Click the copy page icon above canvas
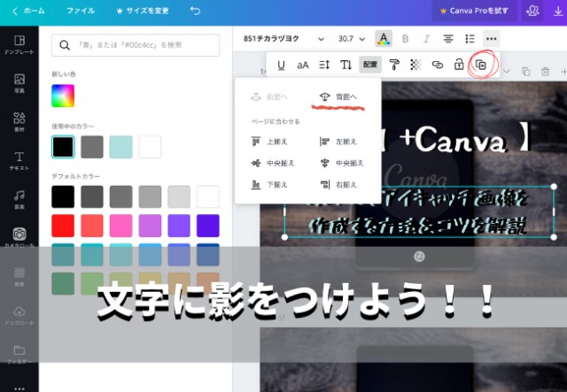The width and height of the screenshot is (567, 392). tap(525, 72)
